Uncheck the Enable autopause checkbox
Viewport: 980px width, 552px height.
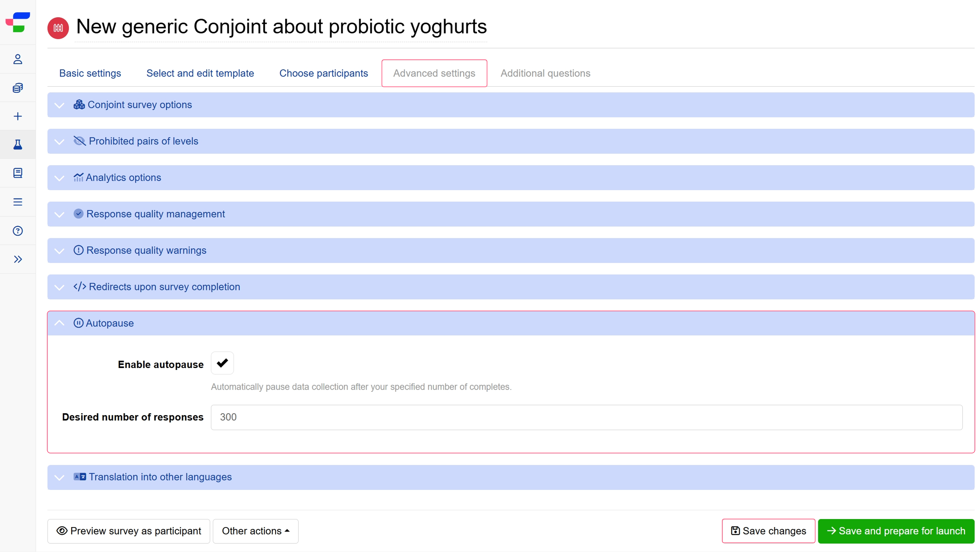[222, 363]
